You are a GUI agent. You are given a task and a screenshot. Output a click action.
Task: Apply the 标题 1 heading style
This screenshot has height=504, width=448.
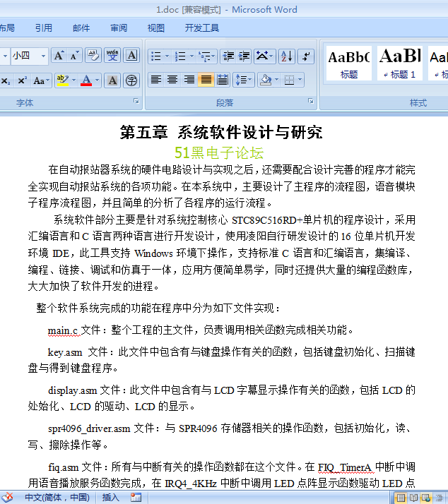tap(400, 63)
